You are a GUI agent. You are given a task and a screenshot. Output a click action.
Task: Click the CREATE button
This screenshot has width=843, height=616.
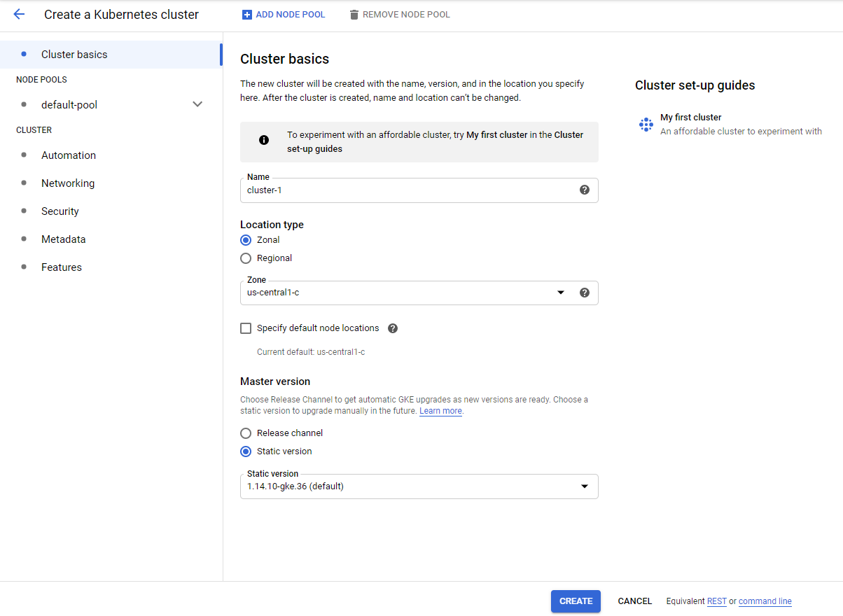(x=576, y=601)
